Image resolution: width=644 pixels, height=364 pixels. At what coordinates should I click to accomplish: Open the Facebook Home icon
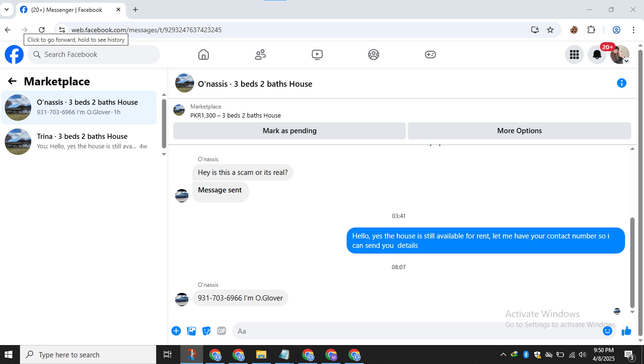[204, 55]
